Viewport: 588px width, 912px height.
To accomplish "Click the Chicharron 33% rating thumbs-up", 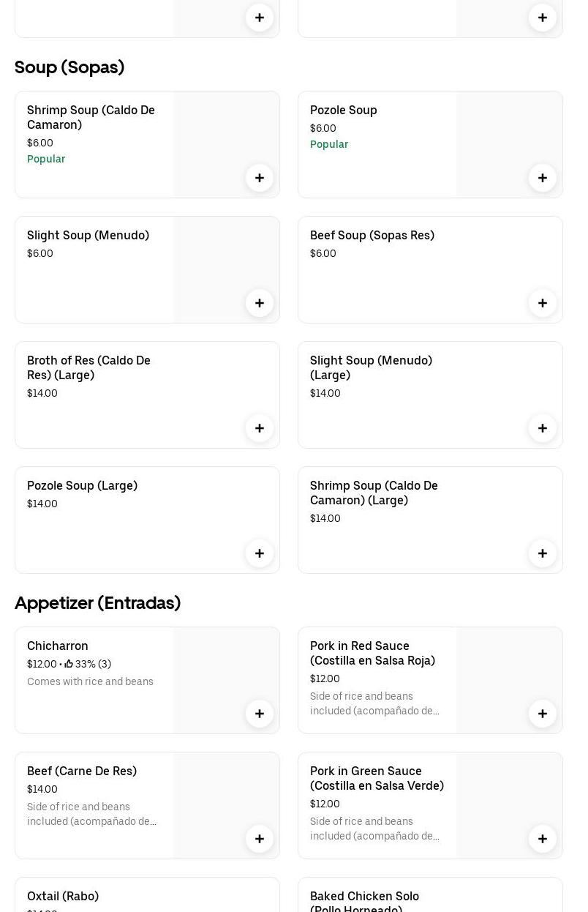I will 69,664.
